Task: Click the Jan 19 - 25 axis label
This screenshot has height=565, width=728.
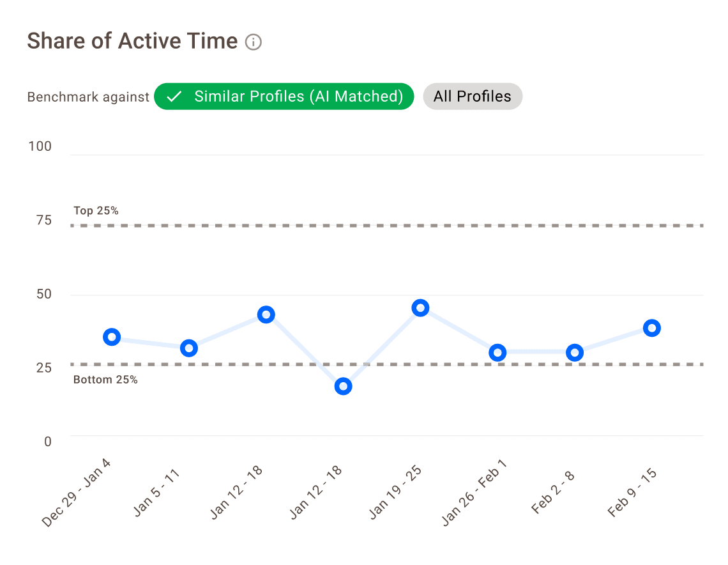Action: pyautogui.click(x=395, y=491)
